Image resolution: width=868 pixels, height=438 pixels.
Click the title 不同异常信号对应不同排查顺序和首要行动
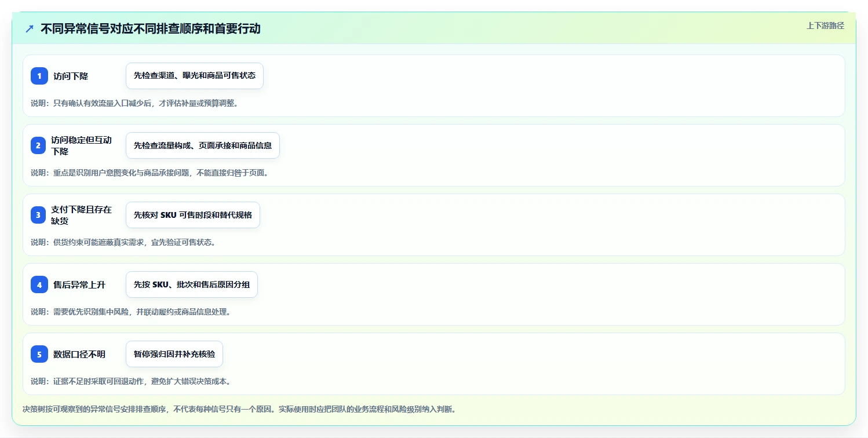151,28
